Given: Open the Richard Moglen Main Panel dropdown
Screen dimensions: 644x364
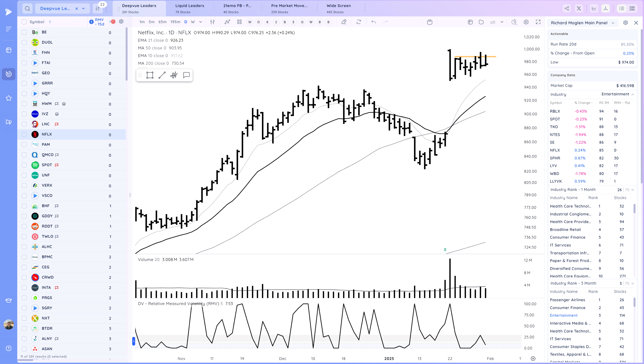Looking at the screenshot, I should coord(613,23).
